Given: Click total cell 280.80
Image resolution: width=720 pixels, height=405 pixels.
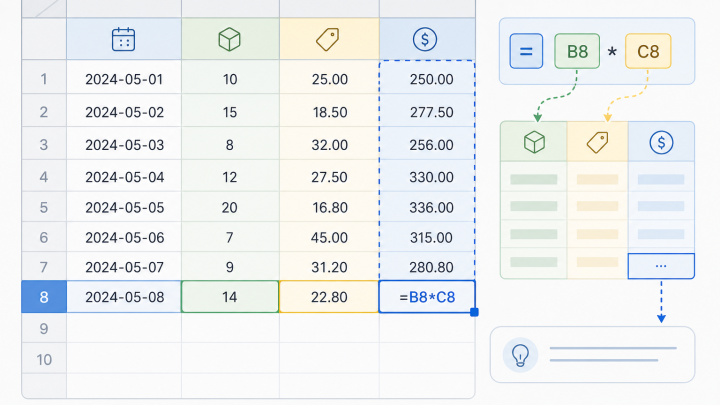Looking at the screenshot, I should [427, 267].
